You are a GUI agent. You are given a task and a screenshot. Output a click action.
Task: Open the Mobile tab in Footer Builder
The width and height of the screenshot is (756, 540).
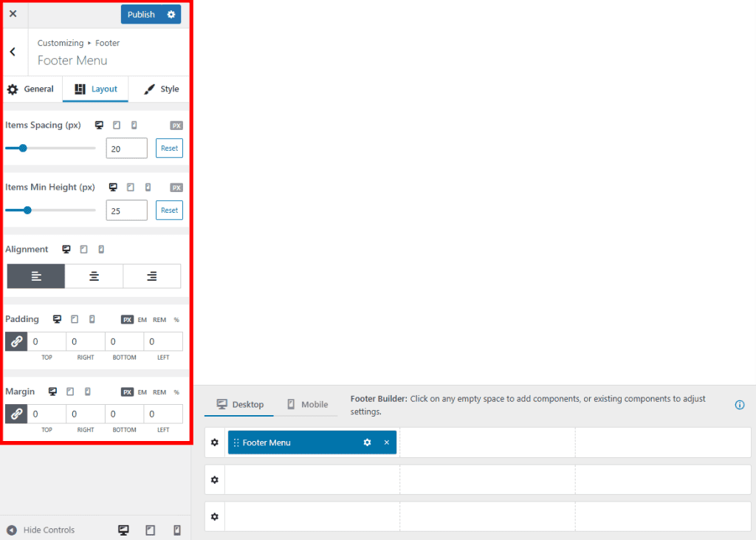(308, 404)
